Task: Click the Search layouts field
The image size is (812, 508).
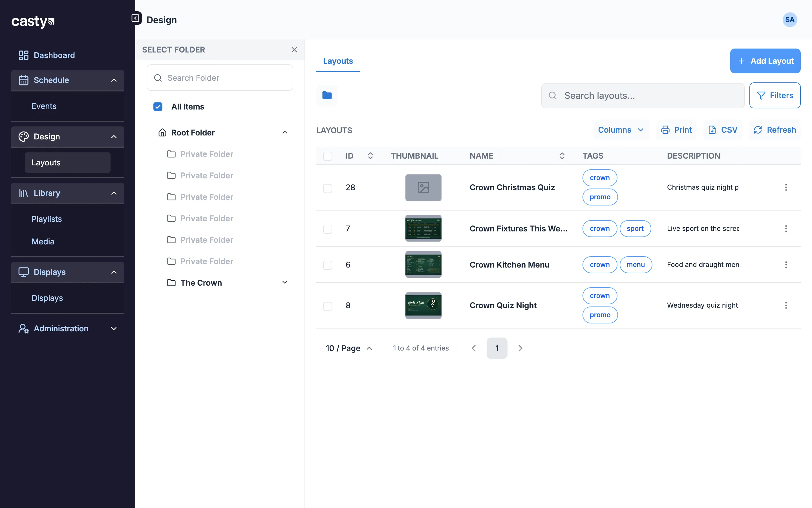Action: tap(643, 96)
